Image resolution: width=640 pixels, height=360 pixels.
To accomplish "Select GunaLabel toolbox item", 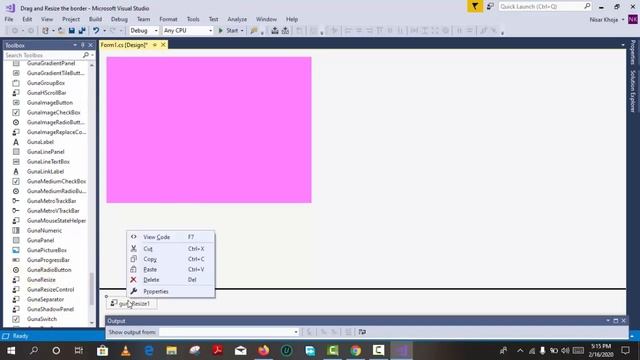I will click(x=40, y=142).
